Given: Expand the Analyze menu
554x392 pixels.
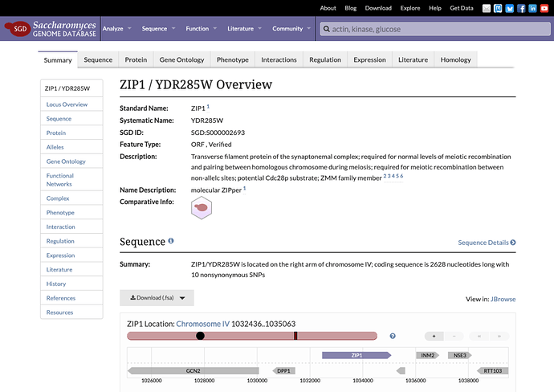Looking at the screenshot, I should click(x=117, y=29).
